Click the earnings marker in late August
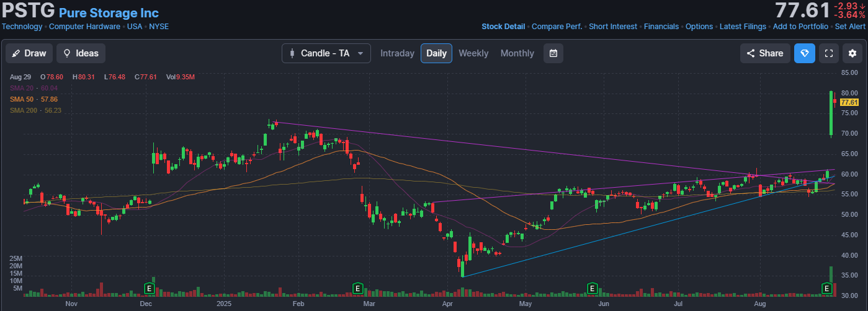The width and height of the screenshot is (868, 311). (x=826, y=288)
